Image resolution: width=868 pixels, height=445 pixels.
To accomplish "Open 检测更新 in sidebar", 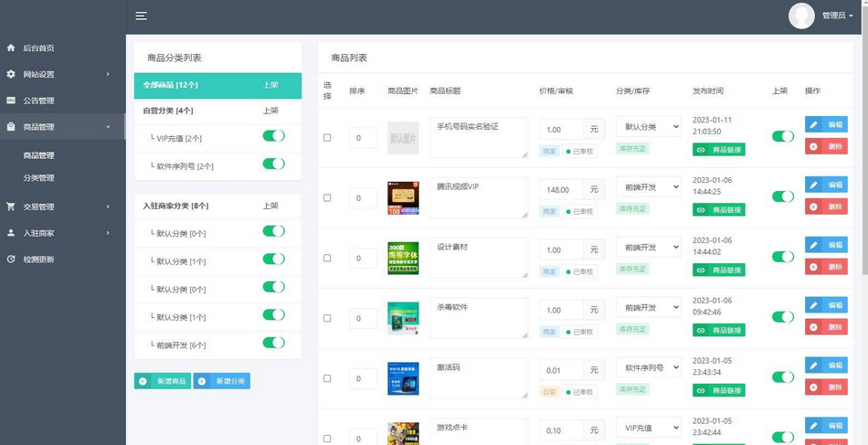I will tap(62, 259).
